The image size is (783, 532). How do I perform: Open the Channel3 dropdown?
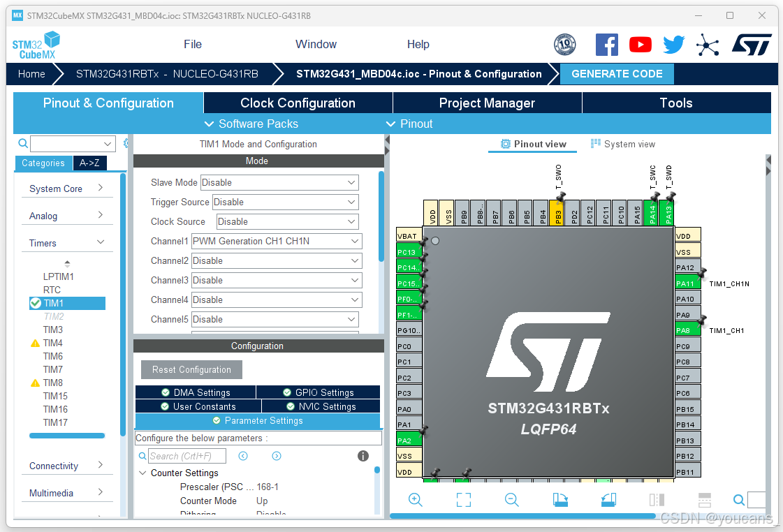[277, 280]
